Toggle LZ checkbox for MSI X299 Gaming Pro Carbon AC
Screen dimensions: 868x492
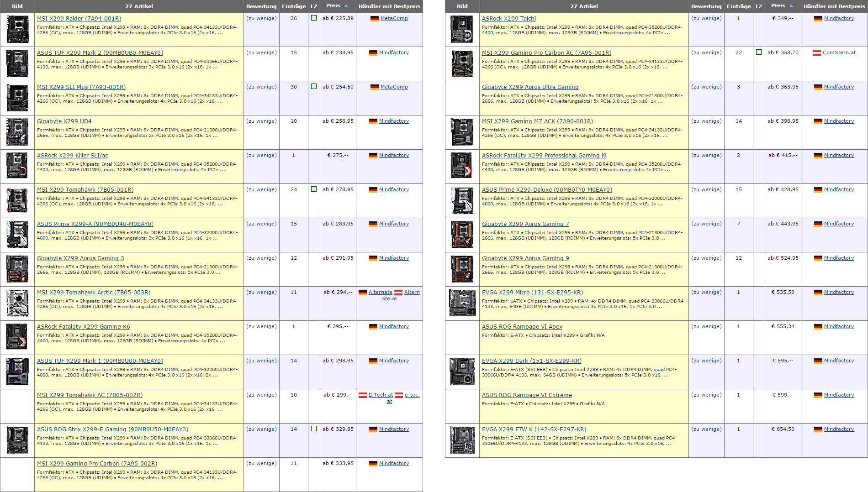pyautogui.click(x=759, y=52)
